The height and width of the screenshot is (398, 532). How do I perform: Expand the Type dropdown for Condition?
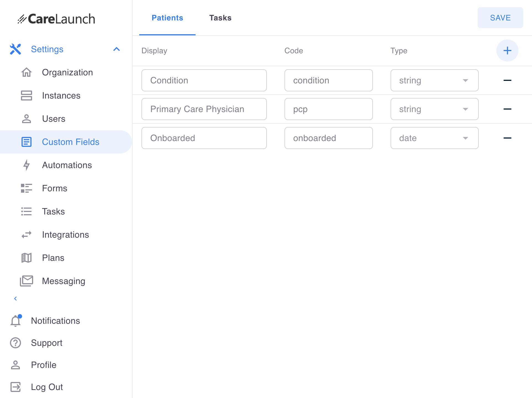[466, 80]
